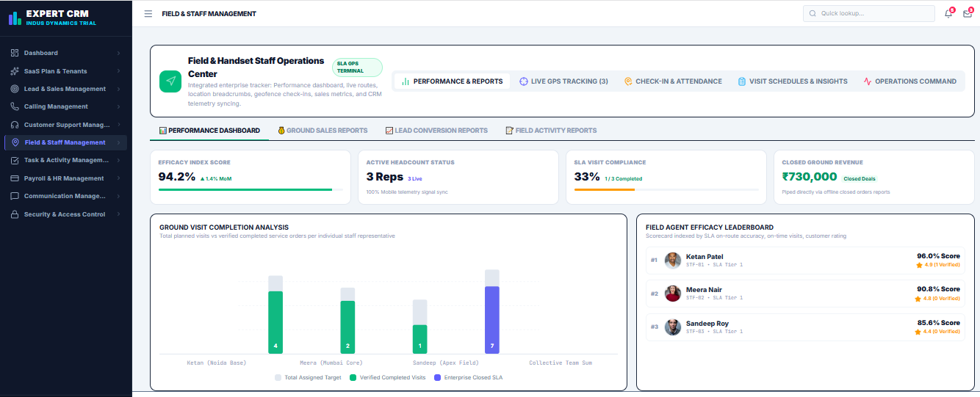The width and height of the screenshot is (980, 397).
Task: Click the hamburger menu icon in header
Action: 148,14
